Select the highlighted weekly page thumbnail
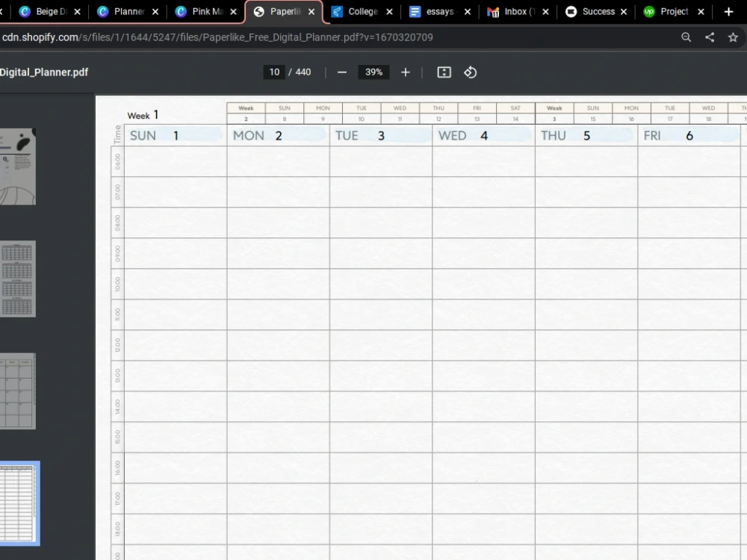Viewport: 747px width, 560px height. tap(19, 503)
